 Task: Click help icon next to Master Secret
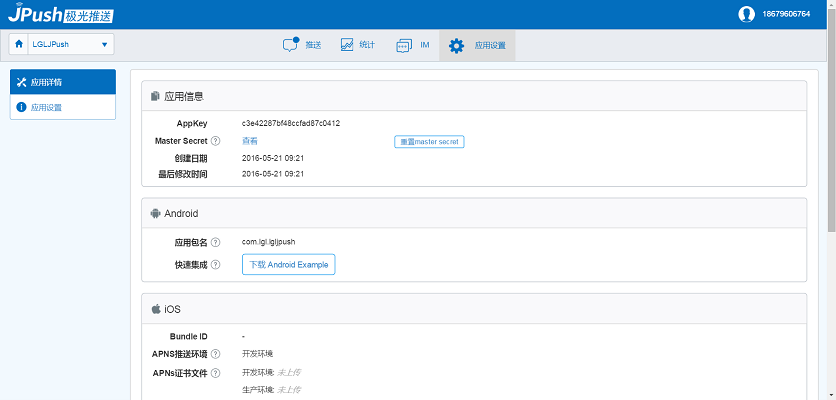point(215,141)
